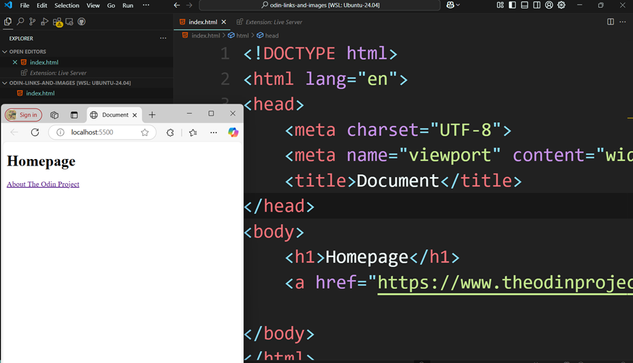
Task: Select index.html in the folder tree
Action: coord(40,93)
